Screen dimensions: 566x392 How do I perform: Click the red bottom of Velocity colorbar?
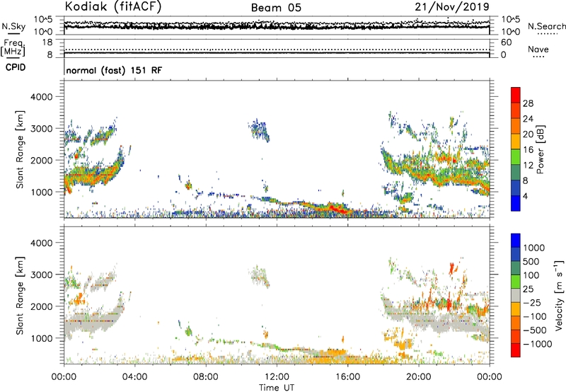coord(516,350)
